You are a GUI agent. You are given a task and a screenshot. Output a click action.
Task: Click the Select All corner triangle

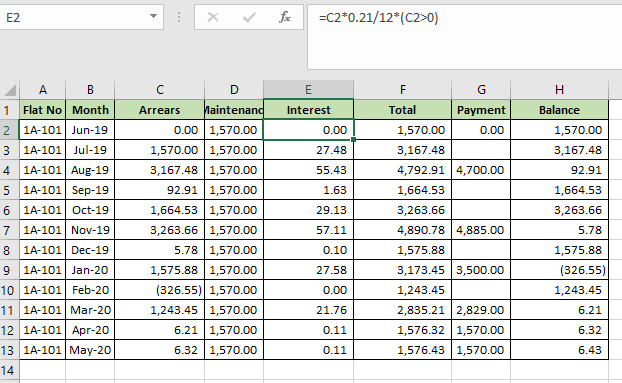tap(10, 90)
